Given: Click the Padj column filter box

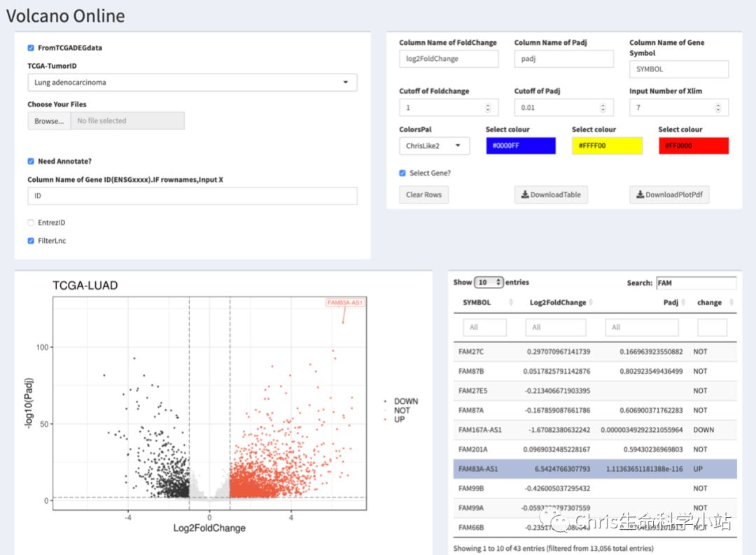Looking at the screenshot, I should tap(642, 328).
